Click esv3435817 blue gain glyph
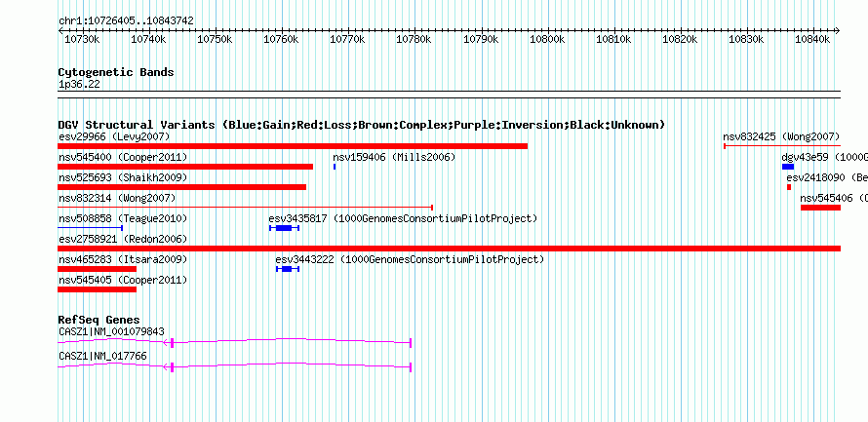Screen dimensions: 868x422 tap(284, 228)
